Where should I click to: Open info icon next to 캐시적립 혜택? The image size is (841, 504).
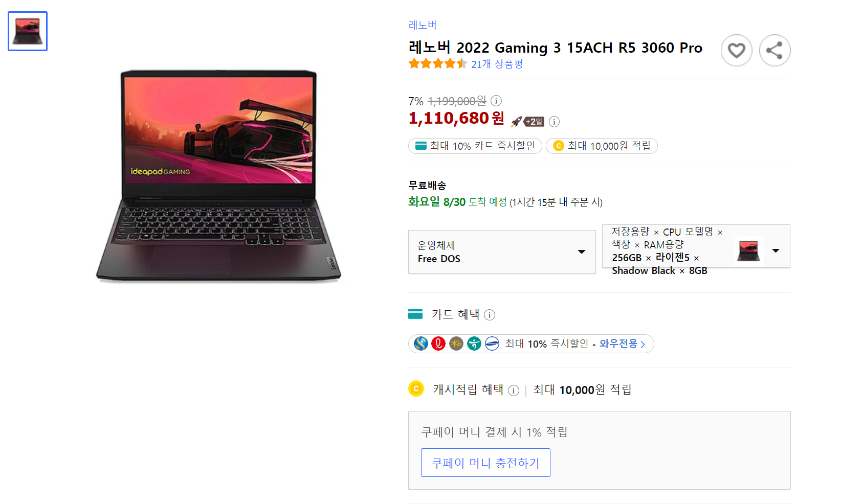pyautogui.click(x=514, y=391)
